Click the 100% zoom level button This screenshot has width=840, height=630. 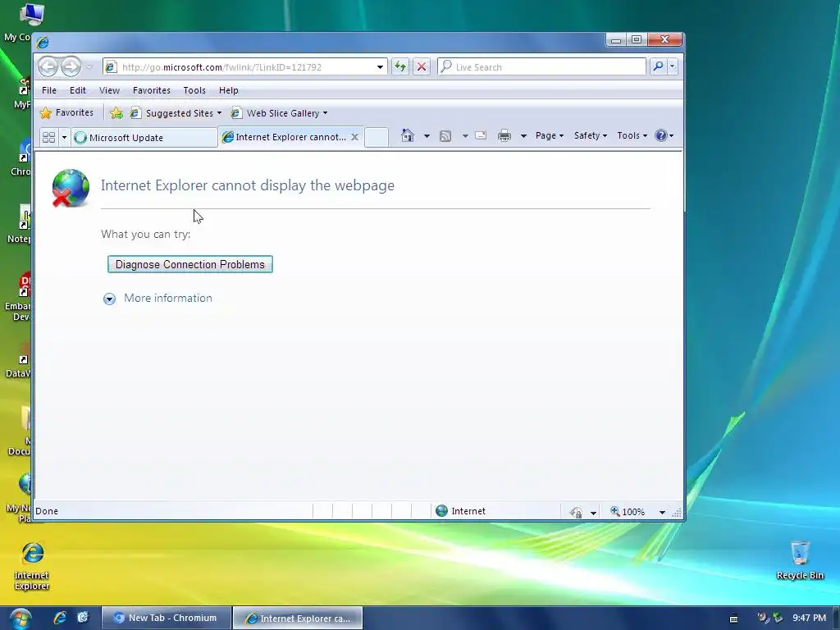[x=628, y=512]
